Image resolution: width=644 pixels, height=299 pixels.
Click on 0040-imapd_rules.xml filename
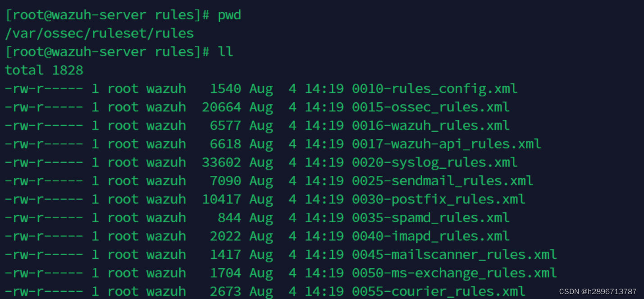point(430,237)
